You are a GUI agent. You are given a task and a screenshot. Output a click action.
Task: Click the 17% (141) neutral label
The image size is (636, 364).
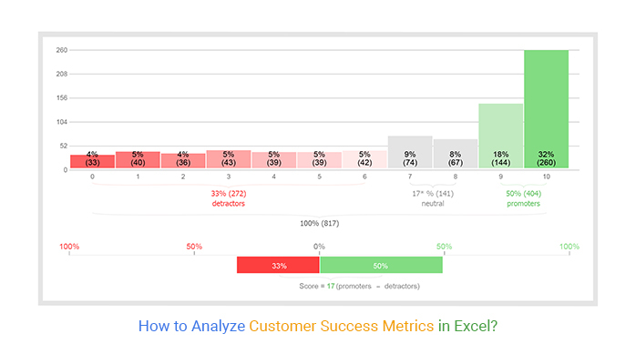[433, 198]
